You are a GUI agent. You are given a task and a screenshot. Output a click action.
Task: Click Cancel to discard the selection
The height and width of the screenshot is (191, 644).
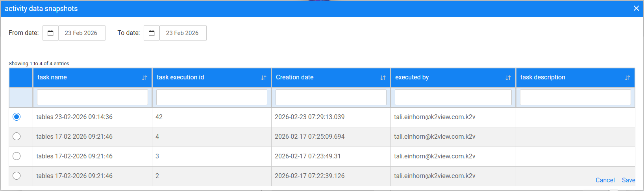click(x=605, y=180)
